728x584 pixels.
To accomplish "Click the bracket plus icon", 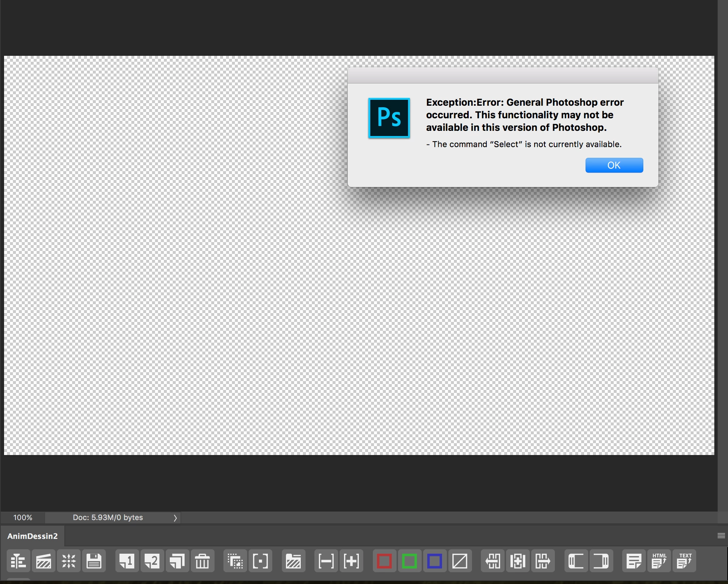I will click(x=351, y=561).
